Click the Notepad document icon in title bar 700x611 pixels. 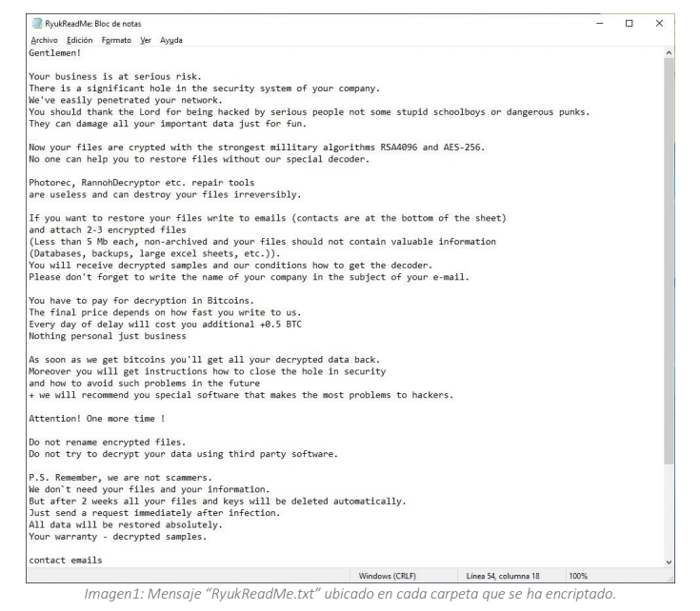click(37, 23)
